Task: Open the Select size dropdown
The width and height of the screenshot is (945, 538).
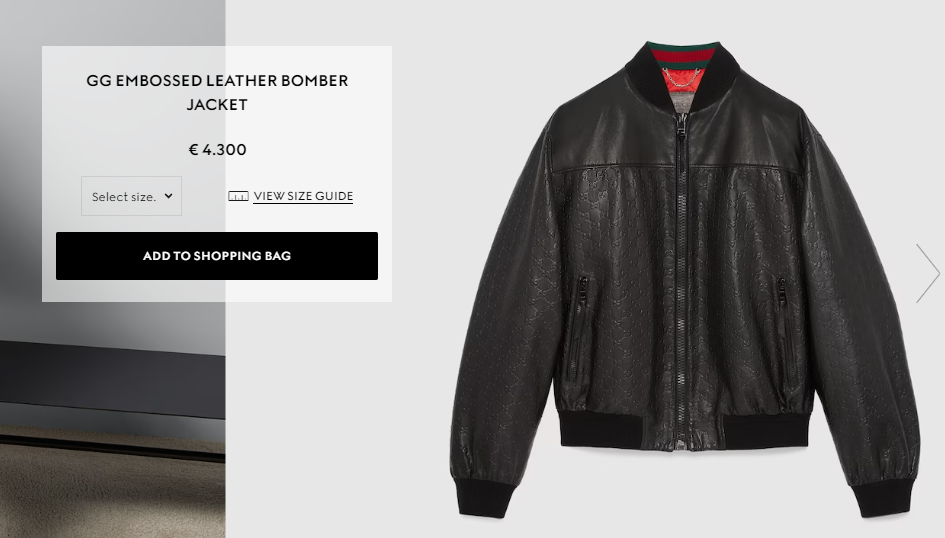Action: (131, 196)
